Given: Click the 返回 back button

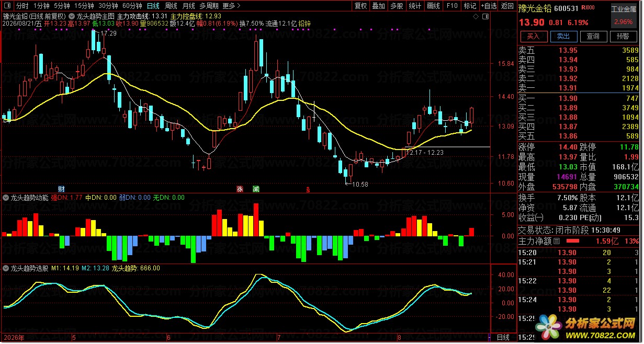Looking at the screenshot, I should pyautogui.click(x=507, y=6).
